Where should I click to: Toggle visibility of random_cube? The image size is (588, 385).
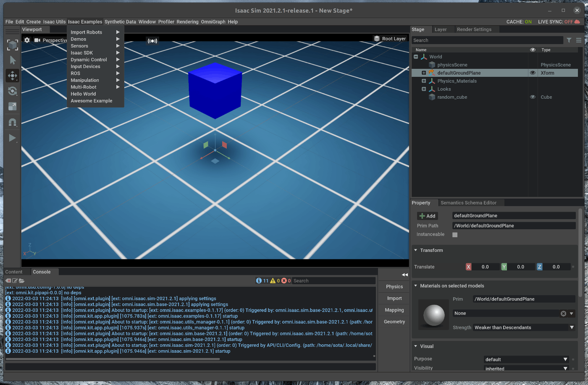tap(533, 97)
